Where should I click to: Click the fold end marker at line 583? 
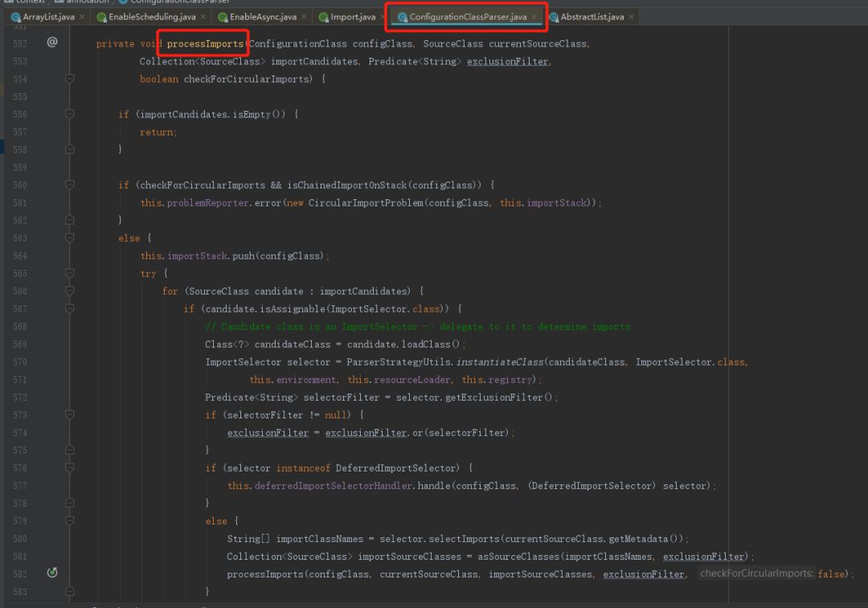click(x=70, y=591)
